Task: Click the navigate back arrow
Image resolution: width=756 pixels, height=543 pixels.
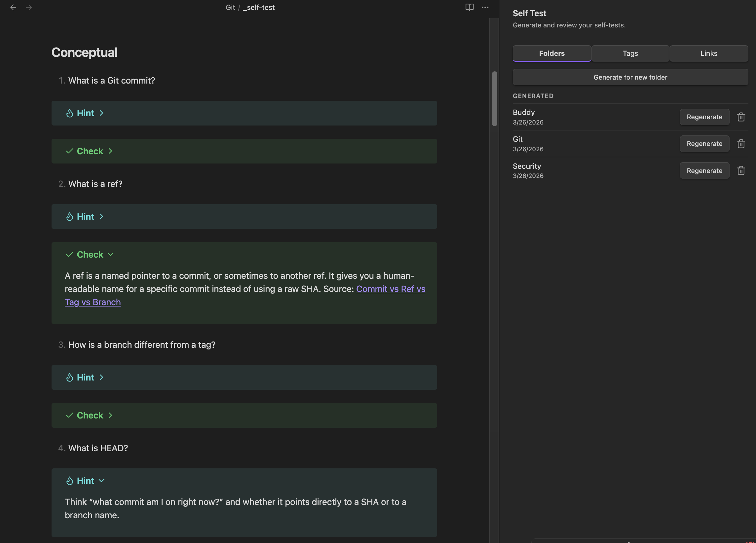Action: [13, 7]
